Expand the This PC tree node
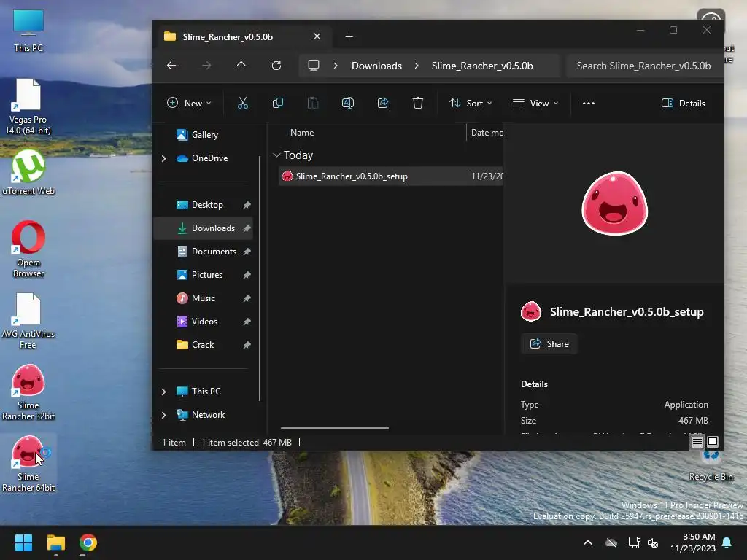The width and height of the screenshot is (747, 560). [x=164, y=392]
